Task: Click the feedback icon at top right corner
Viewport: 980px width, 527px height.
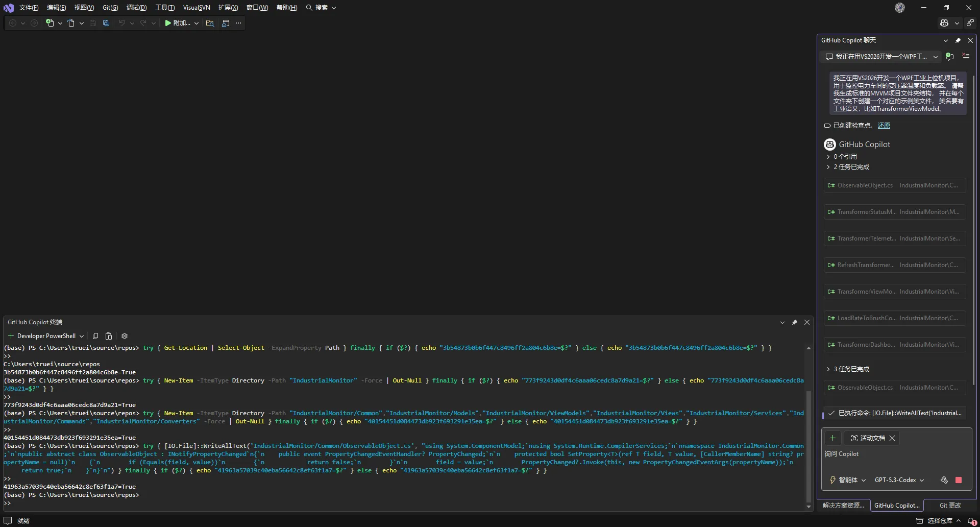Action: [x=970, y=23]
